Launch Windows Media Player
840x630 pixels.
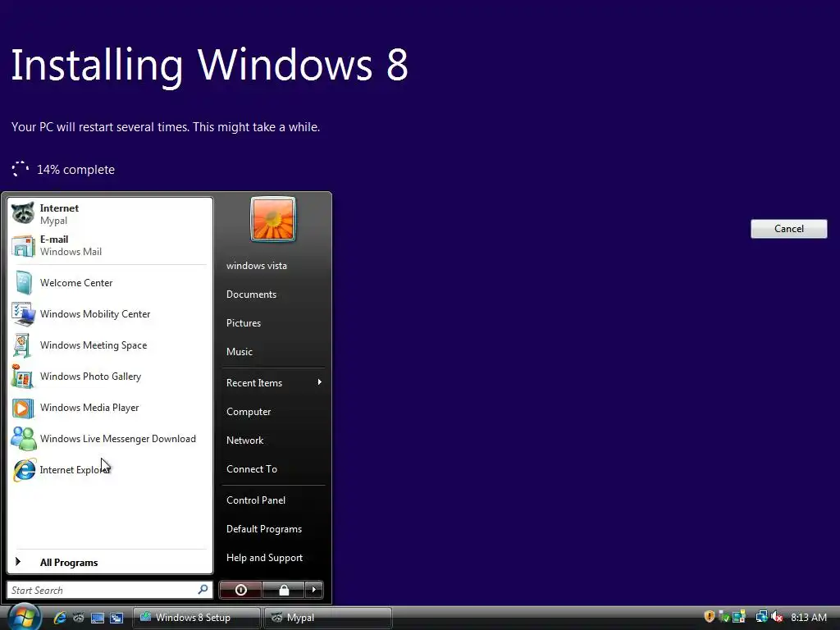(110, 408)
